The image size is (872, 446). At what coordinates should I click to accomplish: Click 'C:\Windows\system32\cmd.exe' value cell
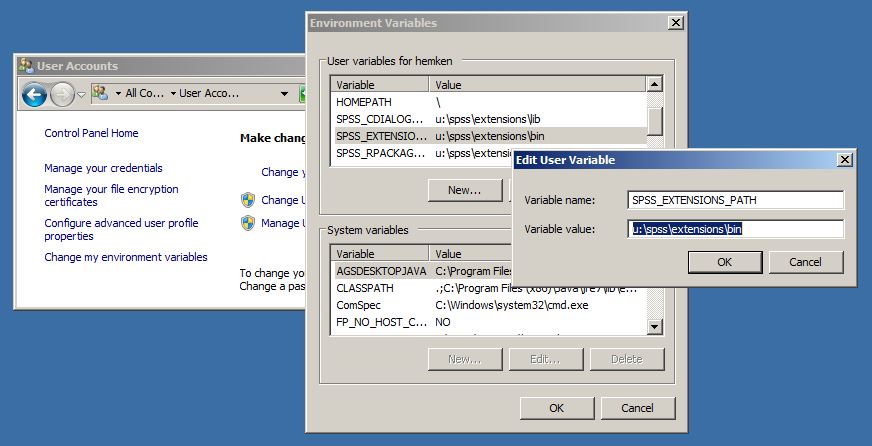point(512,305)
